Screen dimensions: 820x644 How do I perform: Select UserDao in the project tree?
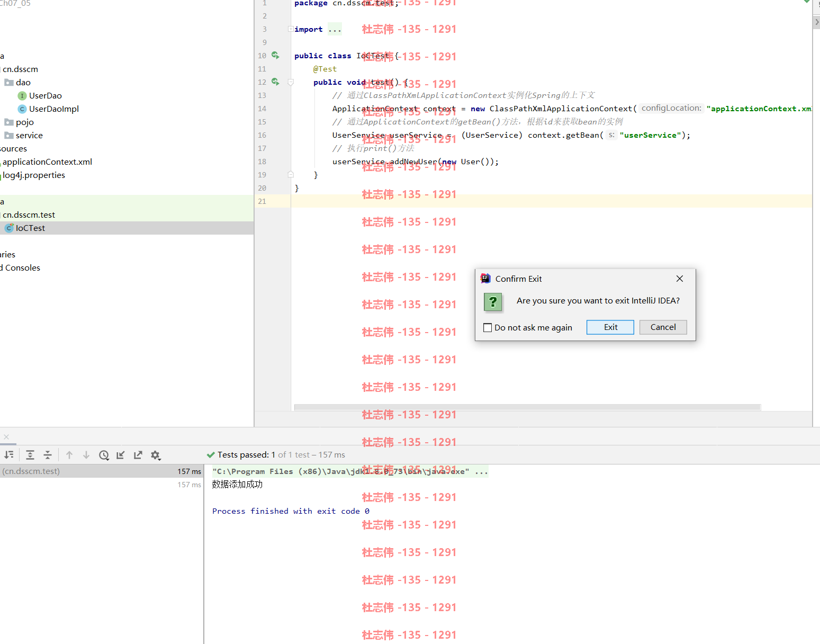pyautogui.click(x=46, y=96)
